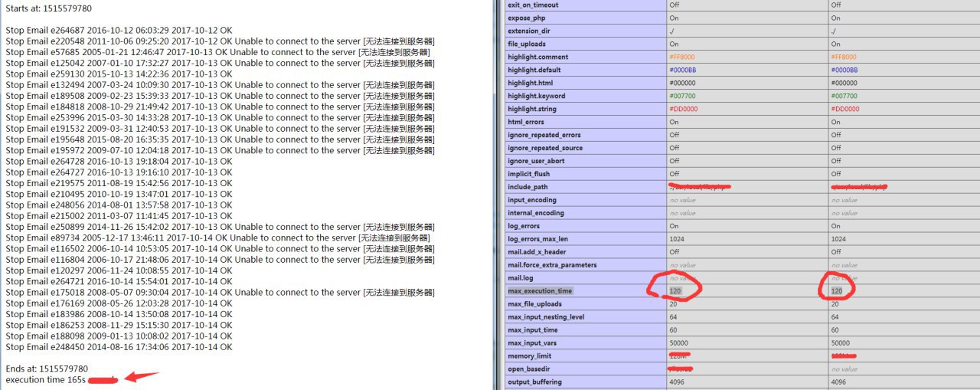Viewport: 980px width, 390px height.
Task: Click the internal_encoding directive name
Action: click(x=535, y=213)
